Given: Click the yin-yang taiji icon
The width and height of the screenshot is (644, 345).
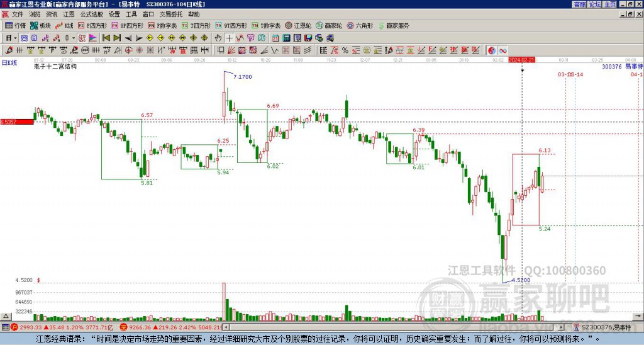Looking at the screenshot, I should (x=492, y=50).
